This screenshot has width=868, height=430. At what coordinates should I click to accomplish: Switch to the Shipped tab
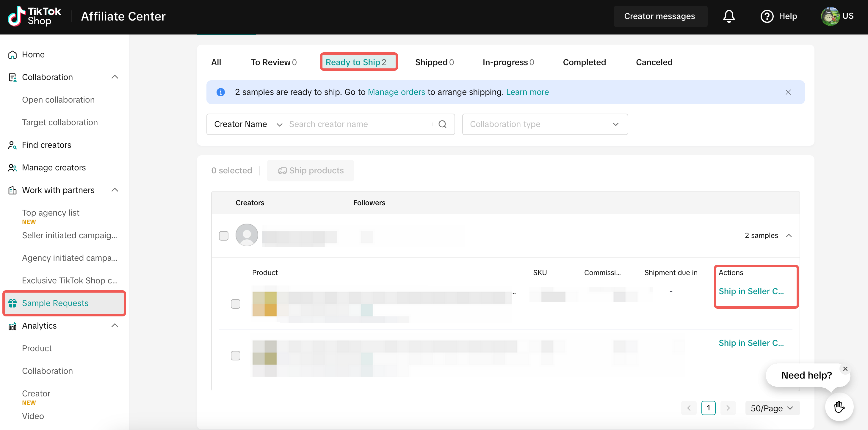coord(434,62)
